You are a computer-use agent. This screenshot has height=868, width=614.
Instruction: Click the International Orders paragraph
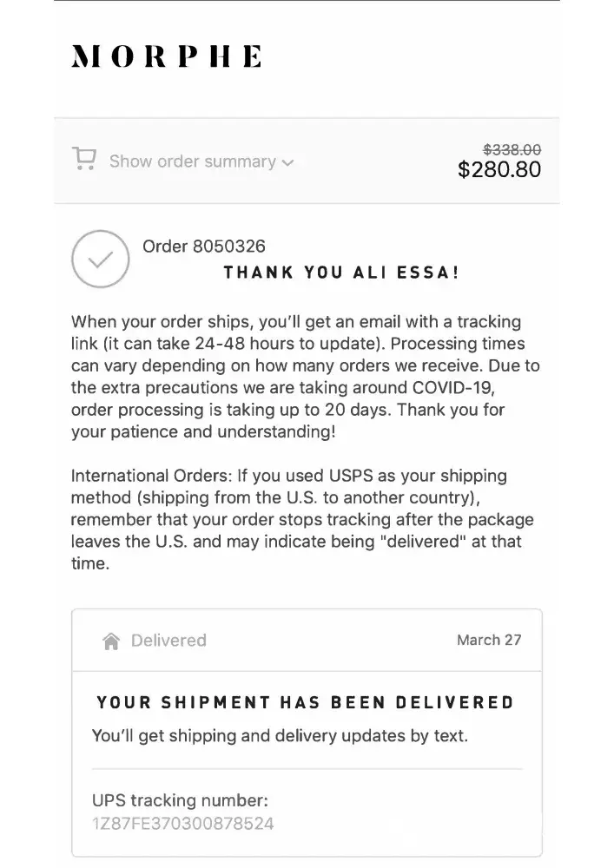click(301, 519)
